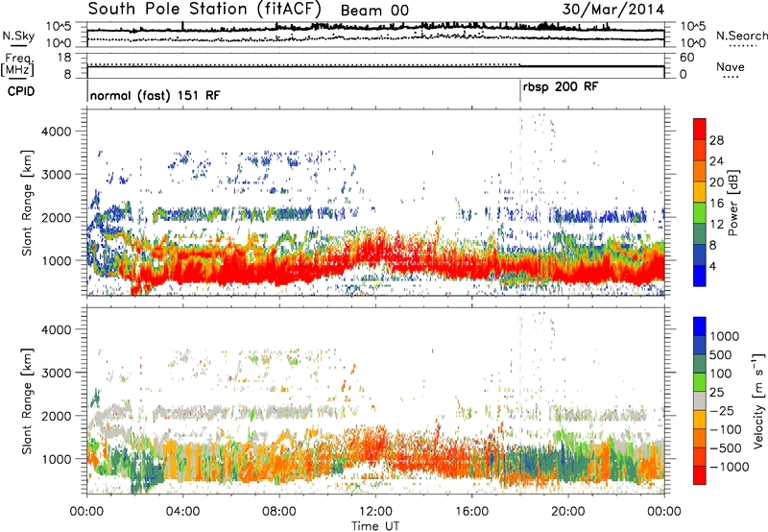Image resolution: width=768 pixels, height=532 pixels.
Task: Click the "04:00" time axis tick label
Action: (x=183, y=512)
